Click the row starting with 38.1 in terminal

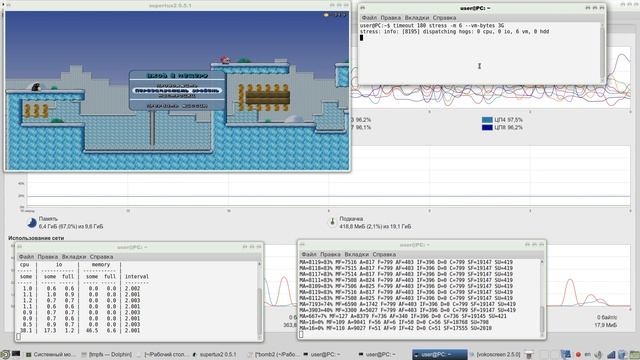(x=80, y=331)
